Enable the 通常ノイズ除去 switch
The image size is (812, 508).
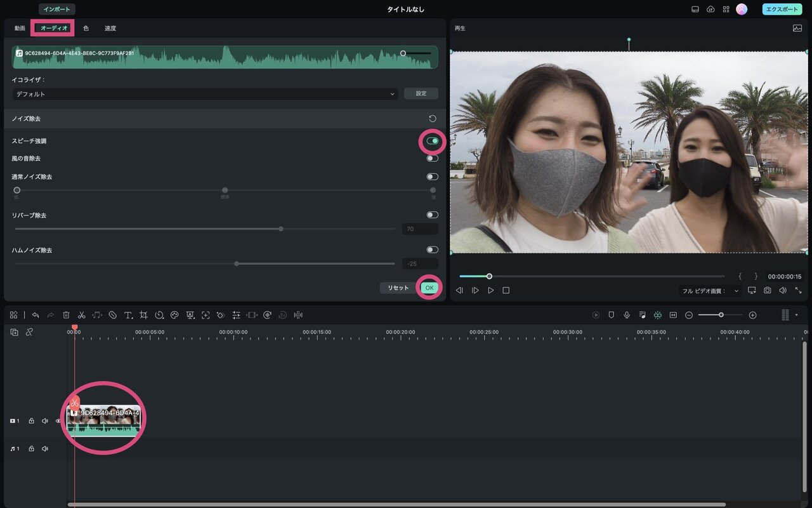(x=433, y=177)
